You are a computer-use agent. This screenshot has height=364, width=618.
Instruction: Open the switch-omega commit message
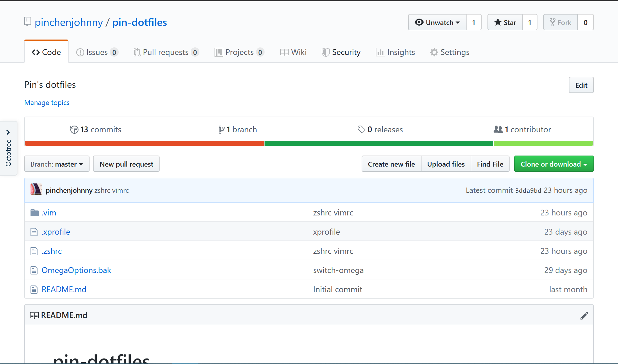(338, 270)
